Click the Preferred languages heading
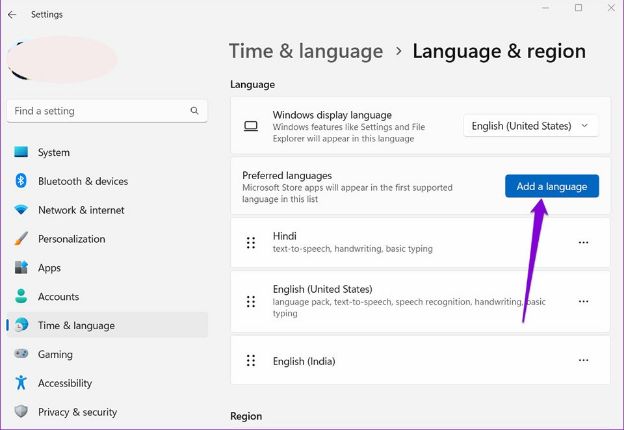 click(x=287, y=175)
